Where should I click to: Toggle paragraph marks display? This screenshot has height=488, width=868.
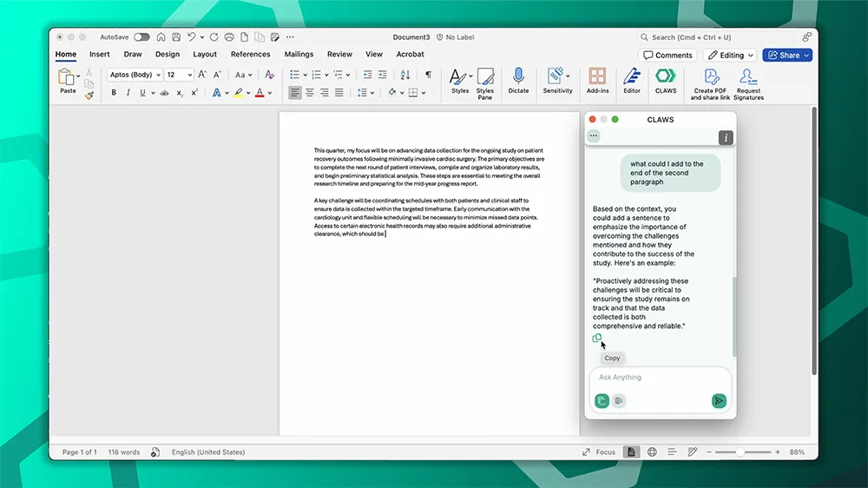(428, 75)
